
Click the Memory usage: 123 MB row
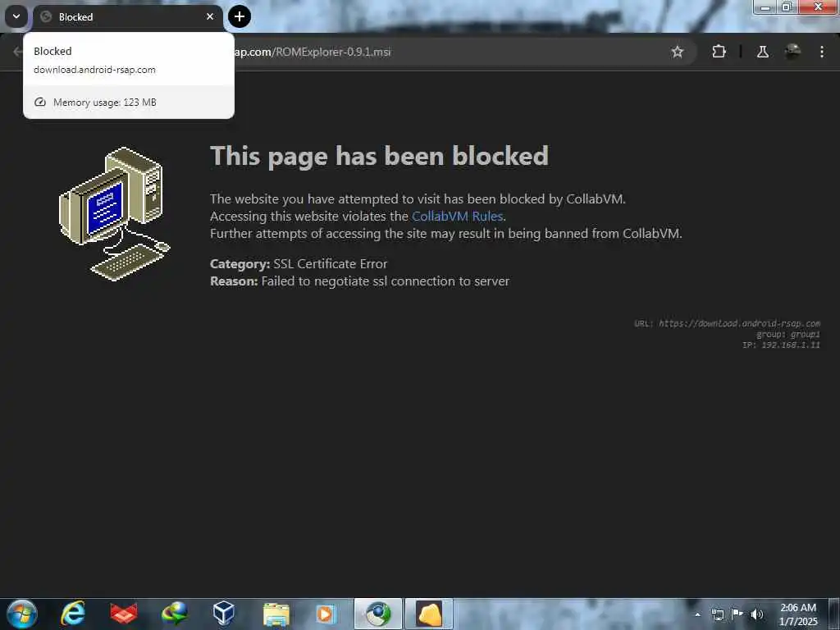coord(129,103)
